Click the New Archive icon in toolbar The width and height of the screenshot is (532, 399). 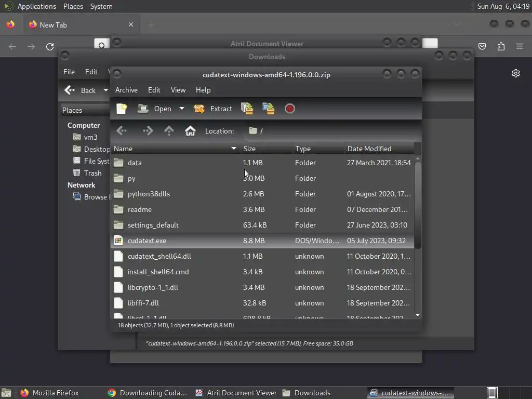[x=122, y=109]
